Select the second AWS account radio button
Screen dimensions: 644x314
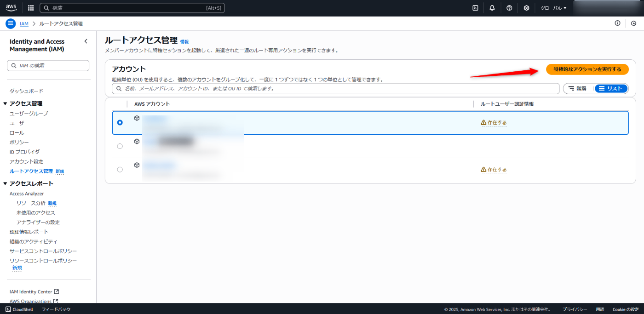pyautogui.click(x=120, y=146)
